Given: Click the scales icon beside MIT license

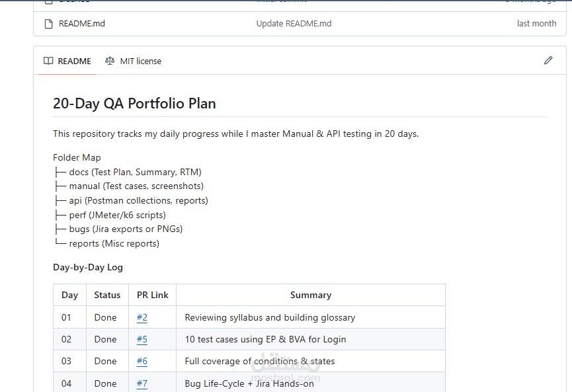Looking at the screenshot, I should click(x=109, y=61).
